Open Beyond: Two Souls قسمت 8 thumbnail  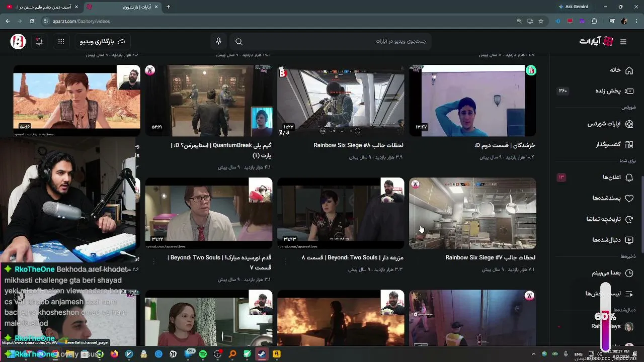[x=341, y=213]
